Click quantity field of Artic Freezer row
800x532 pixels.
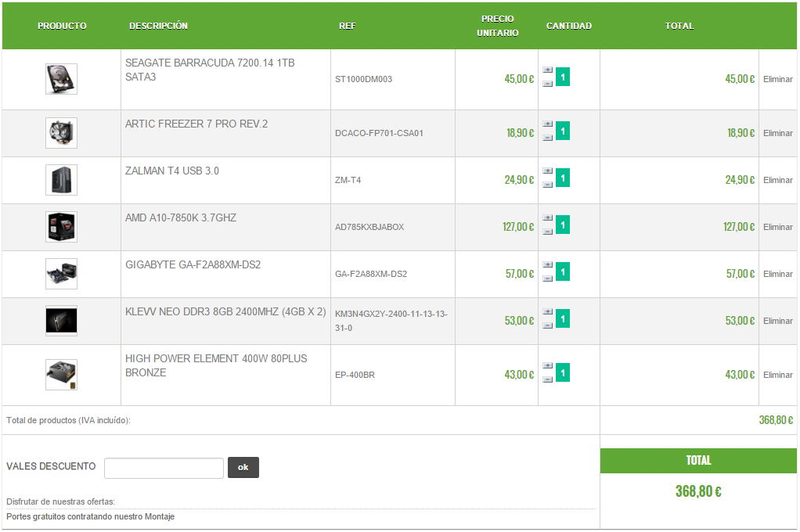click(563, 131)
